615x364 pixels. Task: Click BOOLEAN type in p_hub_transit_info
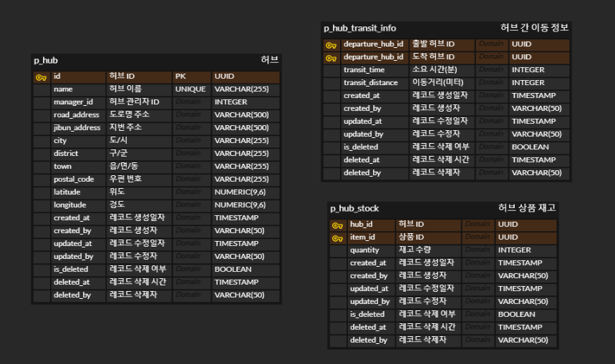pos(539,147)
